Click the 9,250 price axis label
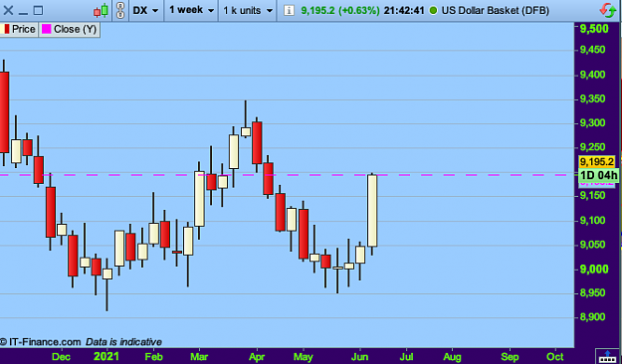 [593, 147]
